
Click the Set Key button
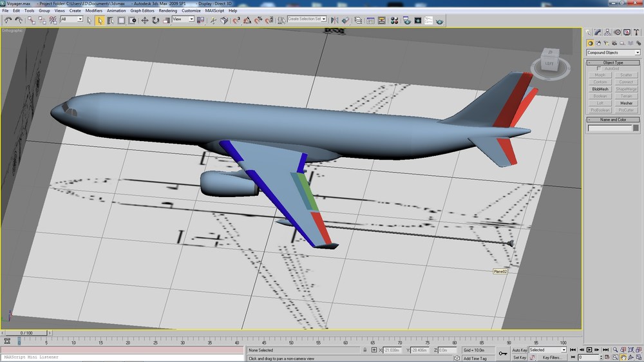(x=520, y=357)
